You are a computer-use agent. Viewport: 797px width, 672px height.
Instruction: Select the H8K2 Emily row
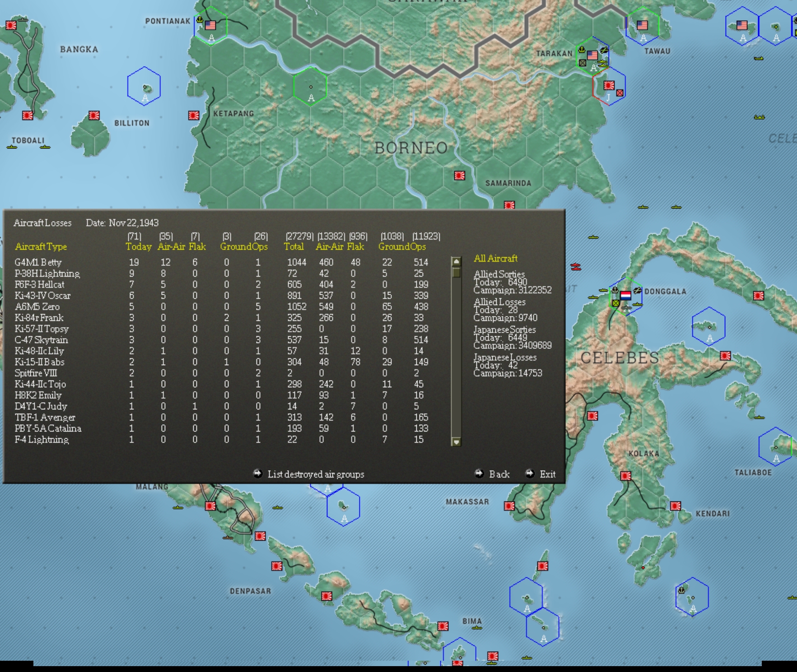222,395
